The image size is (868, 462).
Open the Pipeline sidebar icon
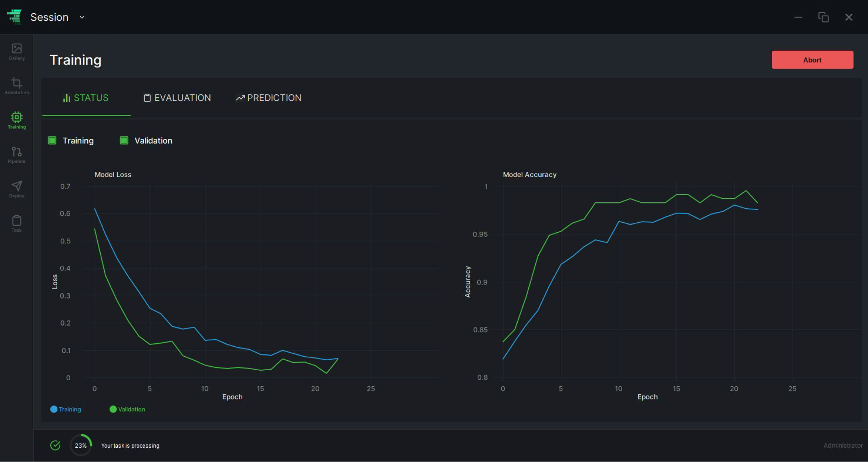[x=16, y=155]
